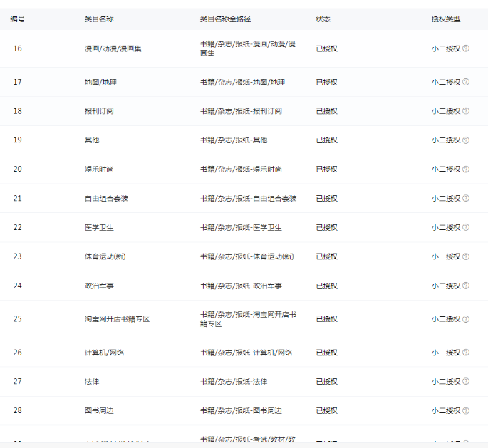Show help icon info for 政治军事 row
This screenshot has height=448, width=488.
(466, 286)
